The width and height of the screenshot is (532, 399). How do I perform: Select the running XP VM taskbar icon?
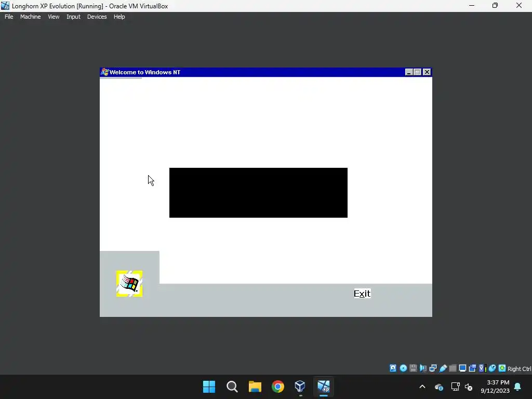pos(323,387)
